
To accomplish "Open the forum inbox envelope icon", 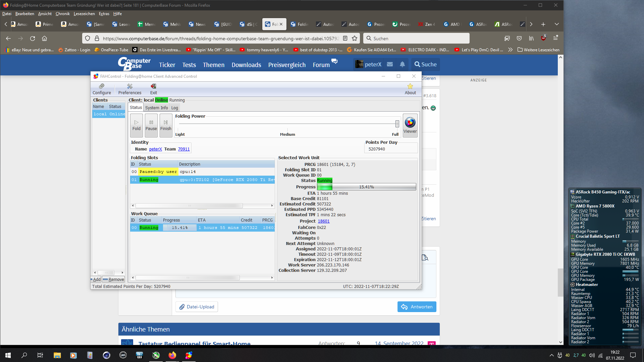I will pos(390,64).
